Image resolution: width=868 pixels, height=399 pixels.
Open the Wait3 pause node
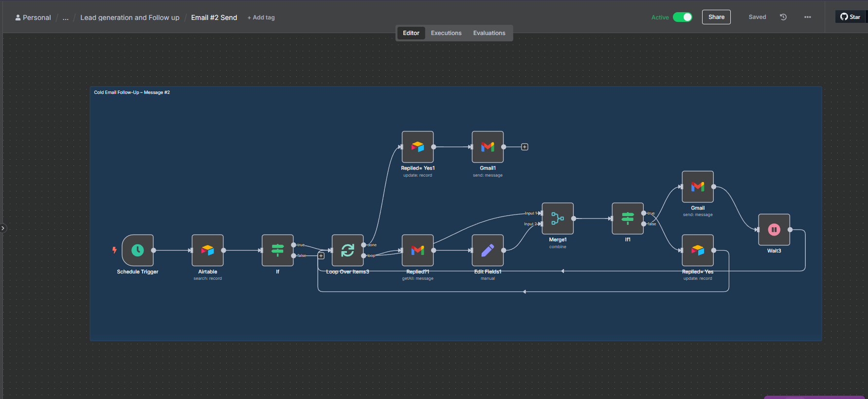point(774,230)
